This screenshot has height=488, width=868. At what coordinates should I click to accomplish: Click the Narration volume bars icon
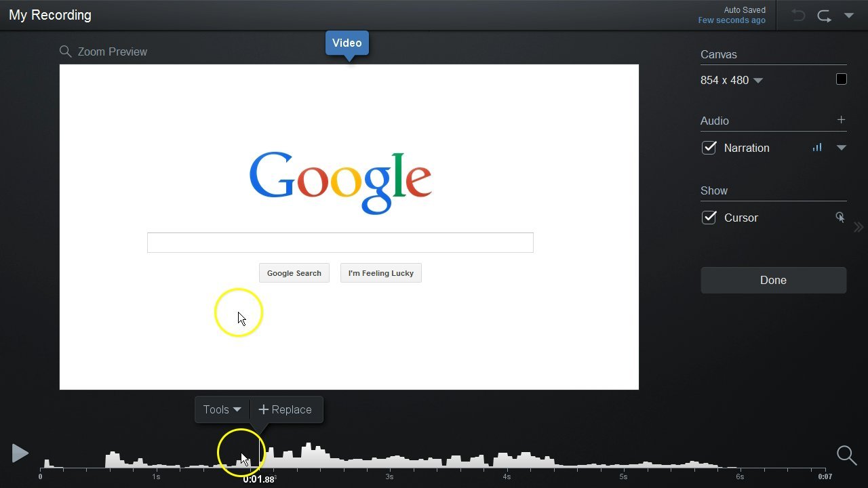point(817,147)
